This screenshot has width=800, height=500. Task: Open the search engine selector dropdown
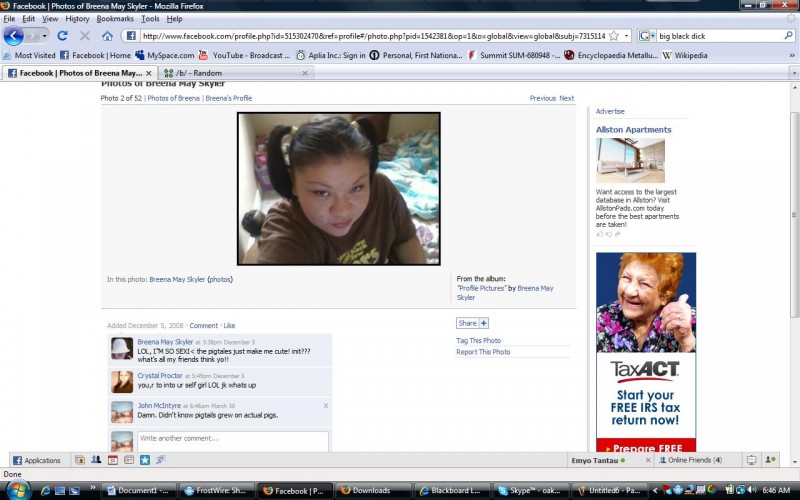647,36
